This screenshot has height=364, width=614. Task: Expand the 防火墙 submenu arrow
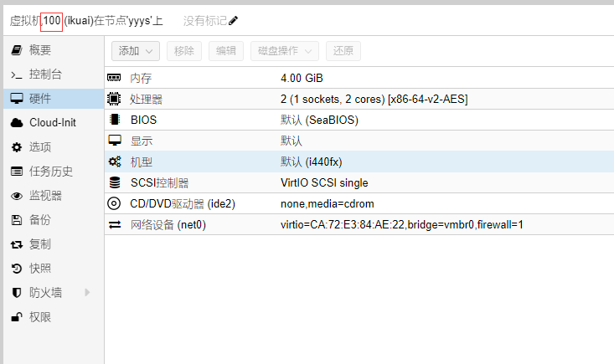tap(86, 293)
